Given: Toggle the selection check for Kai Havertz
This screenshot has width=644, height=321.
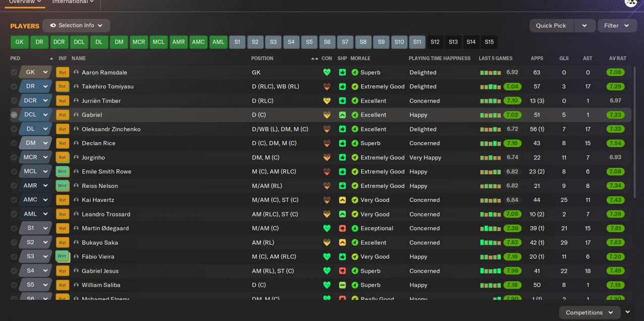Looking at the screenshot, I should point(14,200).
